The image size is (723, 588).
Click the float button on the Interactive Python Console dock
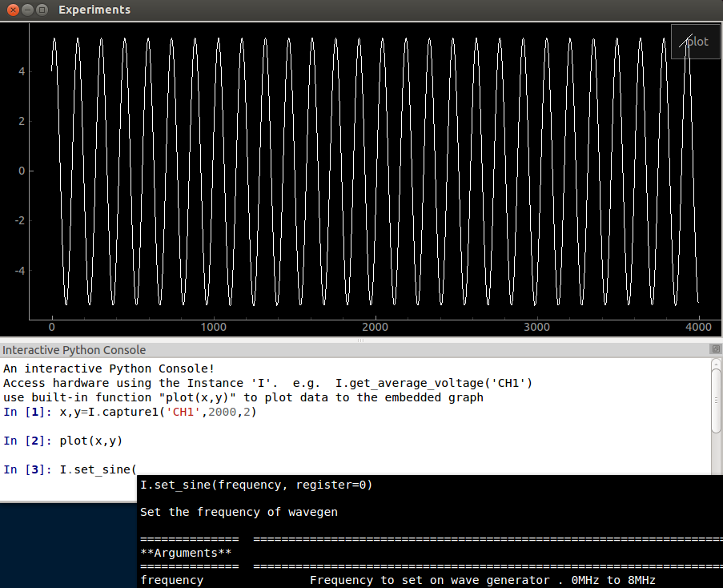point(716,349)
